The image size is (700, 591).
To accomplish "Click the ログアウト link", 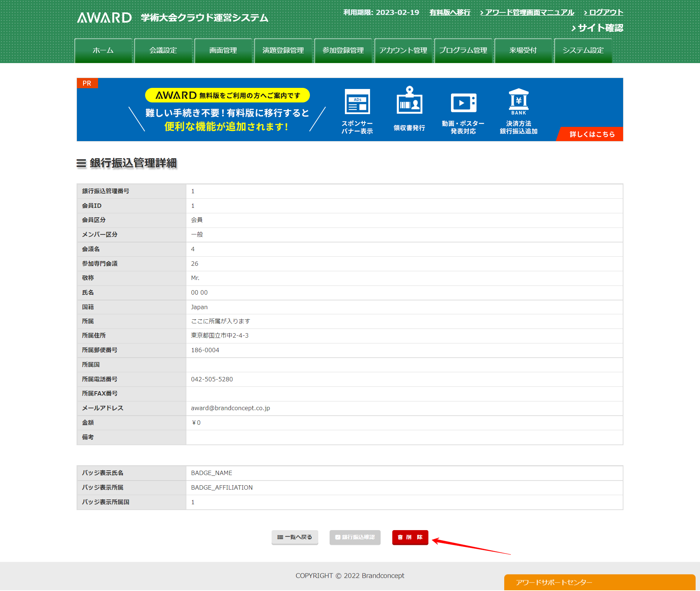I will (603, 12).
